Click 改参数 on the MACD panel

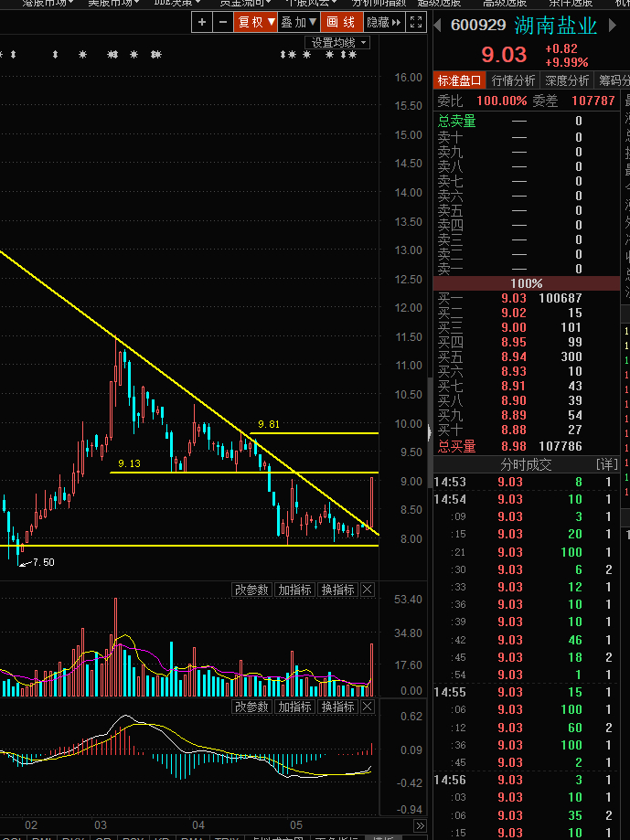(251, 707)
